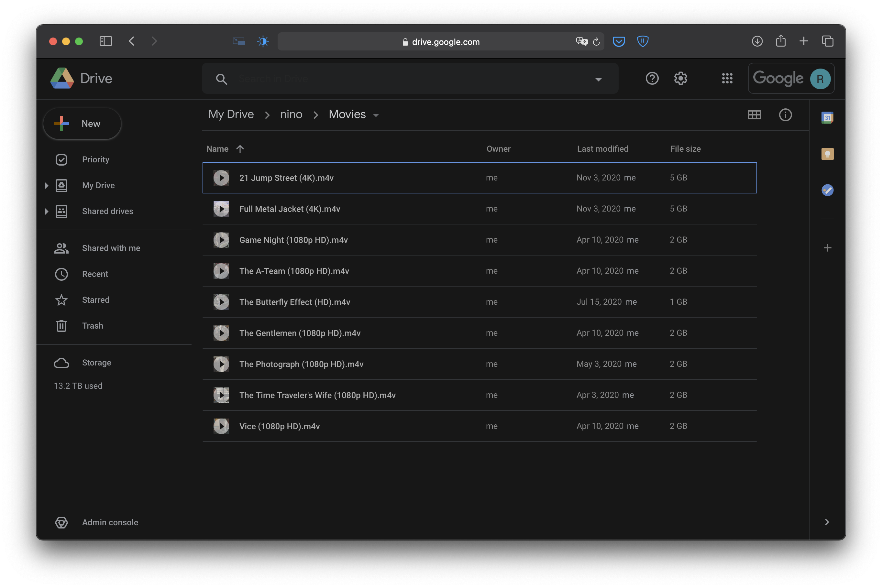
Task: Select The Butterfly Effect (HD).m4v file
Action: (294, 302)
